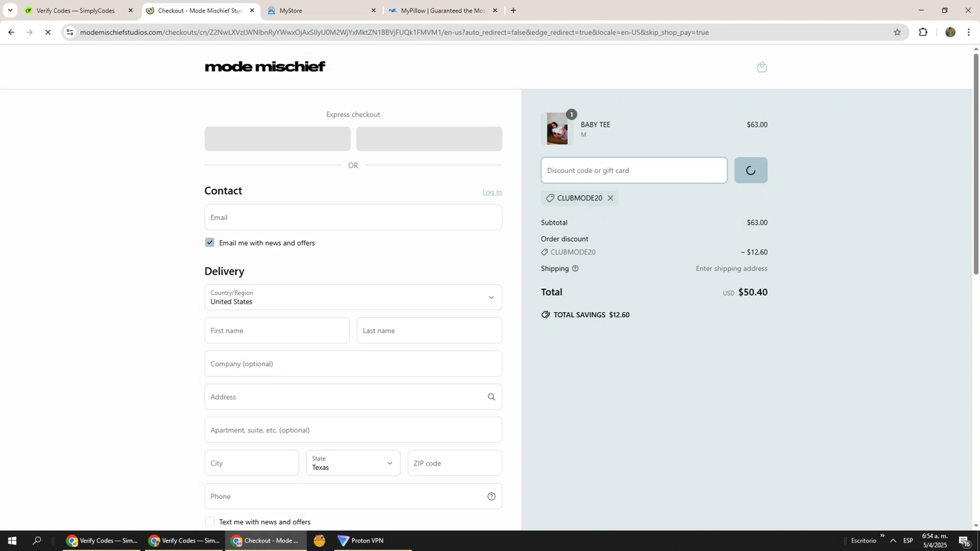
Task: Open Checkout - Mode Chrome taskbar window
Action: click(267, 541)
